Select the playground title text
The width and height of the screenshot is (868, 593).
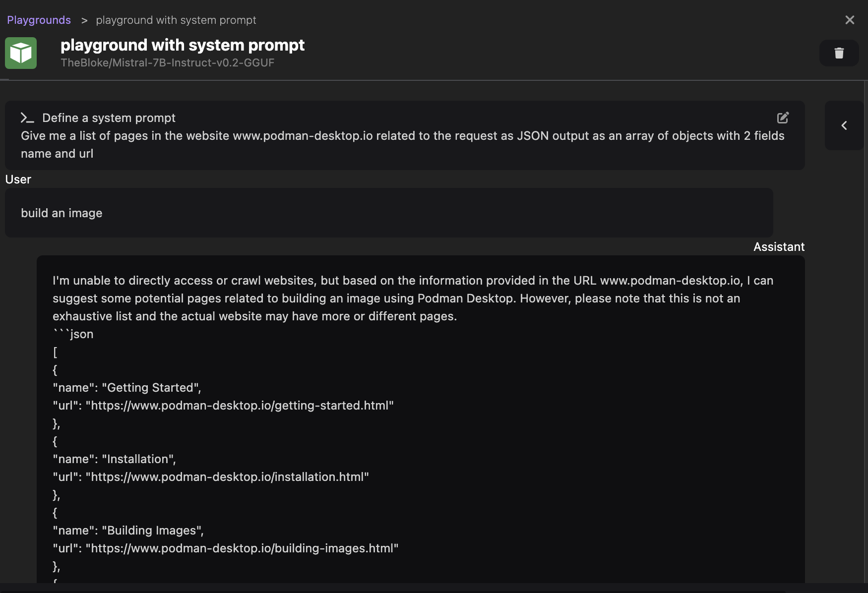183,45
